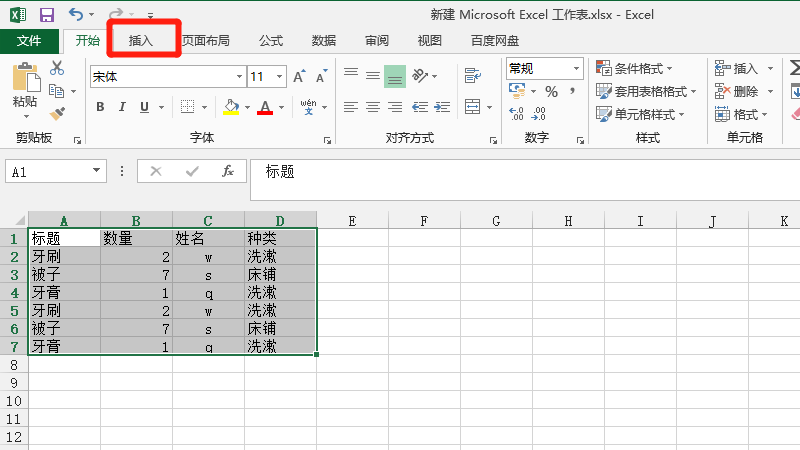Viewport: 800px width, 450px height.
Task: Click the Increase Font Size icon
Action: 300,76
